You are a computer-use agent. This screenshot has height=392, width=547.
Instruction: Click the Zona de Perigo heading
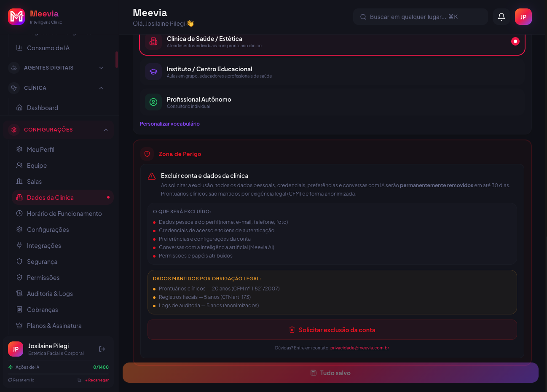(x=180, y=154)
